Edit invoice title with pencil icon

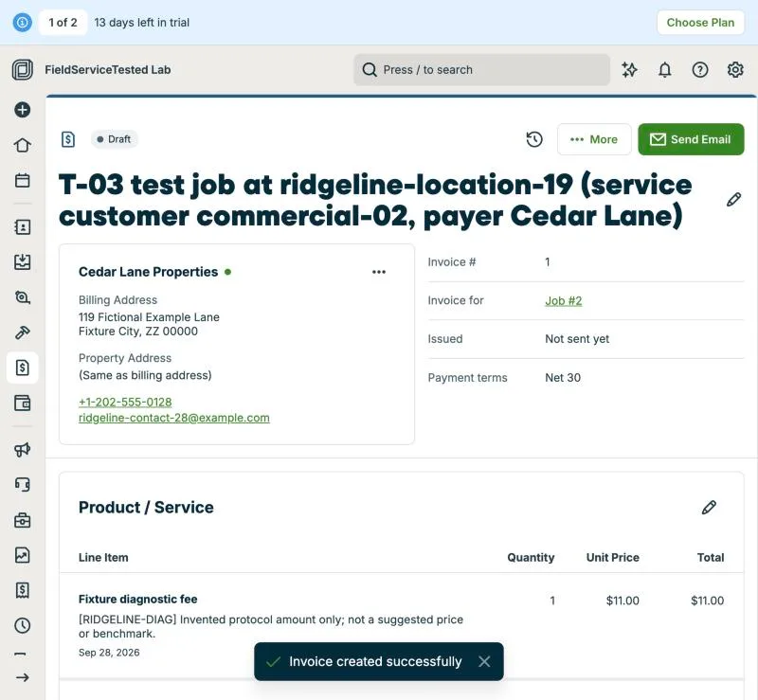(x=733, y=200)
